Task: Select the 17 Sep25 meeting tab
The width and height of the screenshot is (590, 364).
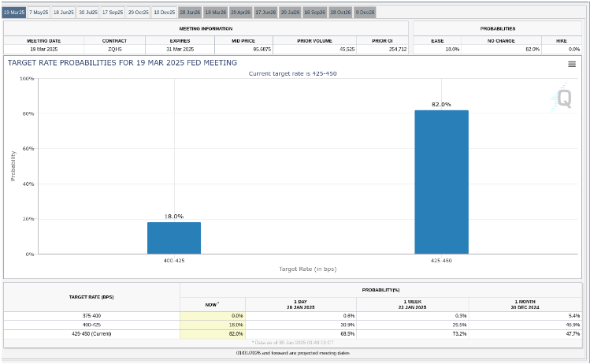Action: (113, 13)
